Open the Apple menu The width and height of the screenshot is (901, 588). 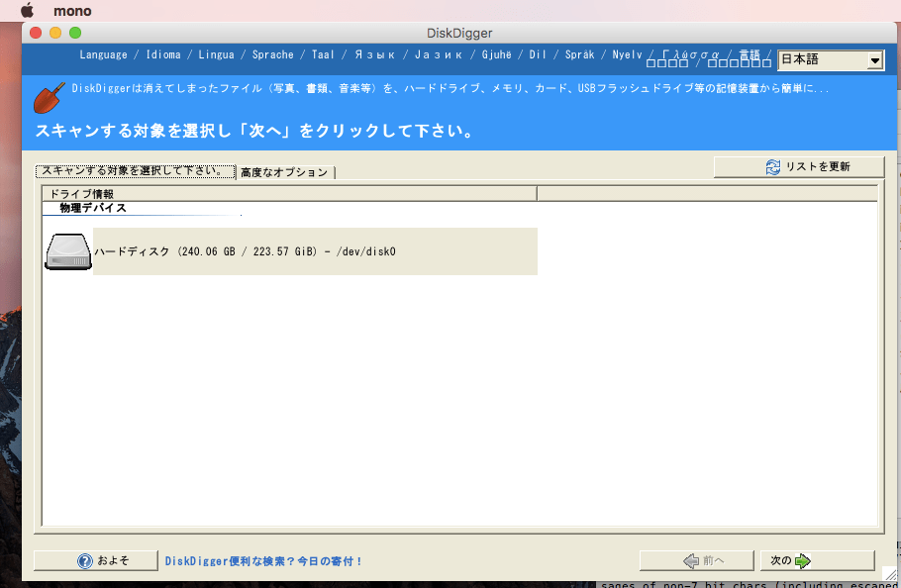click(x=27, y=10)
